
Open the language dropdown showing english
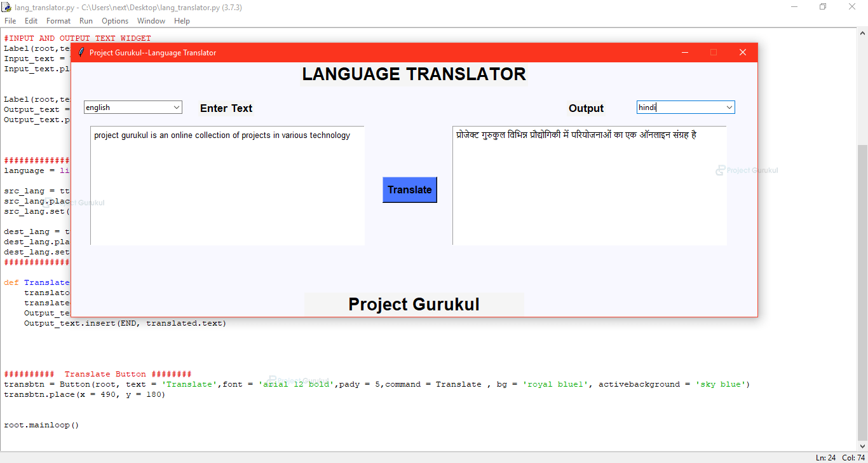click(x=133, y=107)
